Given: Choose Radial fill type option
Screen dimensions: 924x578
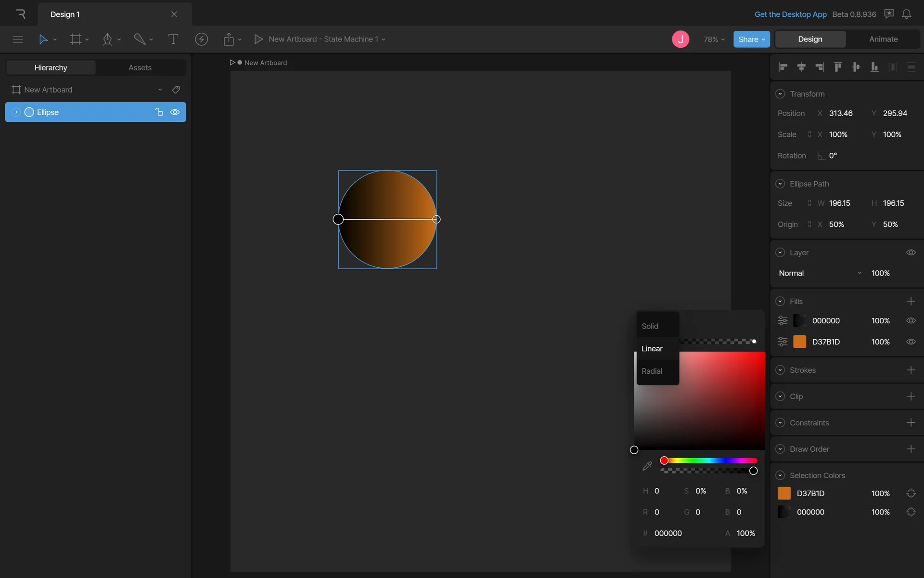Looking at the screenshot, I should coord(652,371).
